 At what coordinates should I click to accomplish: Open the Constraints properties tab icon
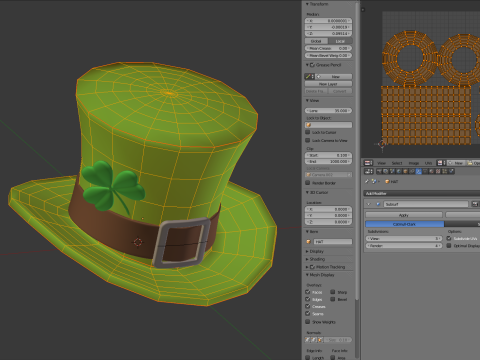click(x=412, y=171)
